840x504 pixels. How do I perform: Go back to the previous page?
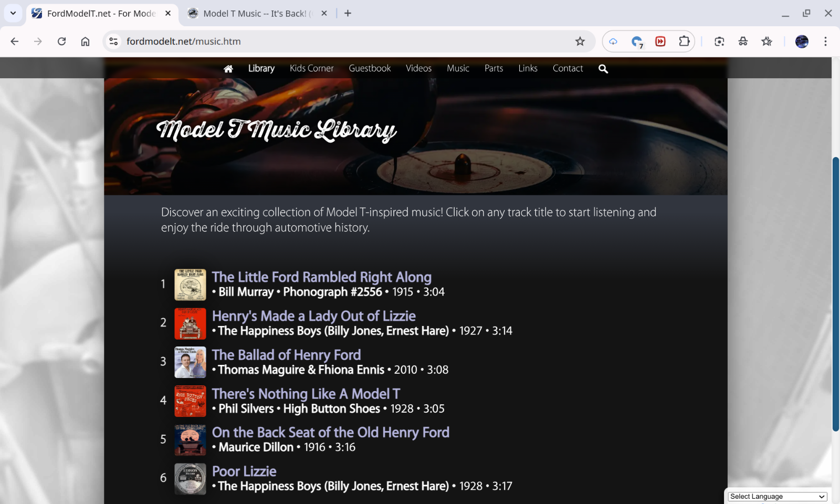15,41
